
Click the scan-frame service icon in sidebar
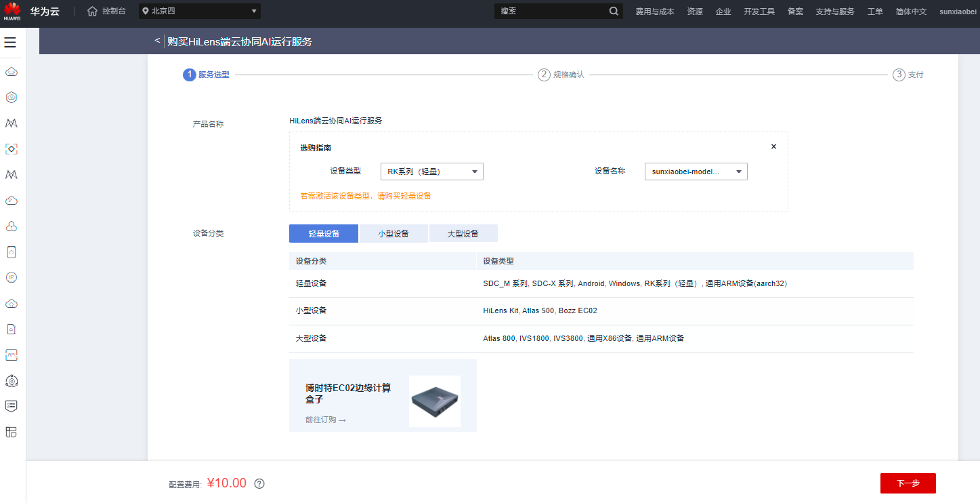[x=11, y=148]
